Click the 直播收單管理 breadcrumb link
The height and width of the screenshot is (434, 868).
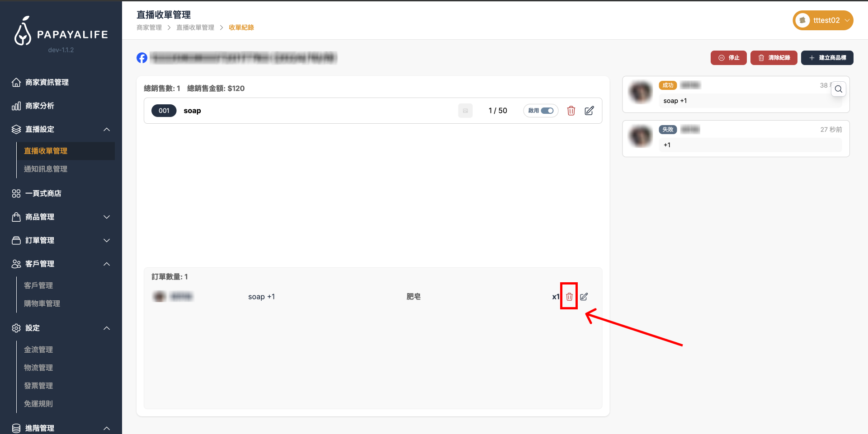[x=195, y=28]
